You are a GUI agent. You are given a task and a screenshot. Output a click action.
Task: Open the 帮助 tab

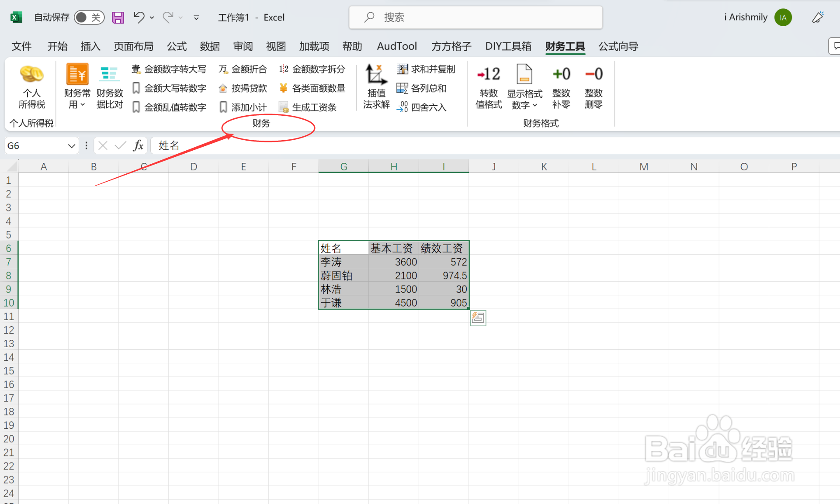pos(352,46)
